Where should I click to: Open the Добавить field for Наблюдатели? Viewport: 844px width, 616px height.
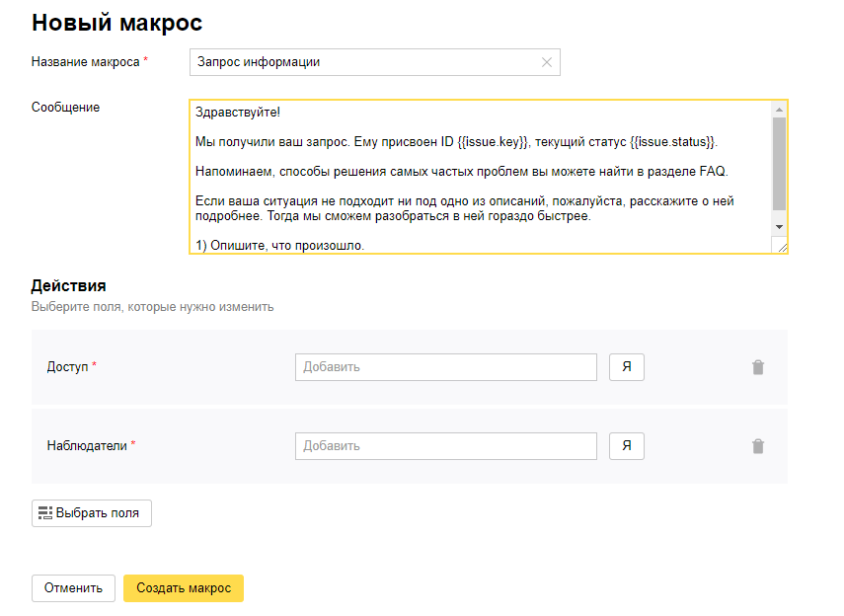445,445
